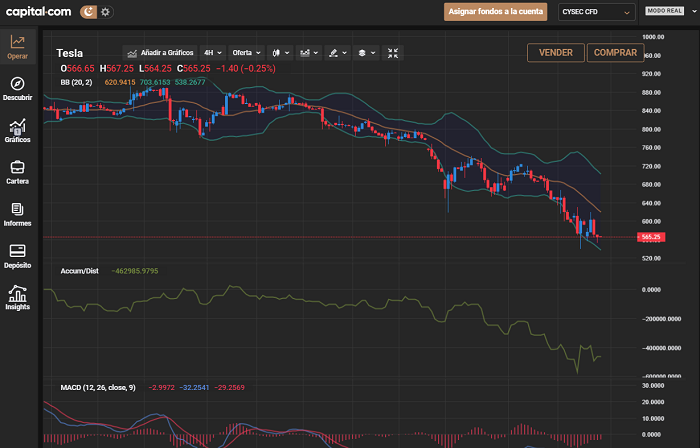Click the BB lower value 538.2677

pos(190,82)
